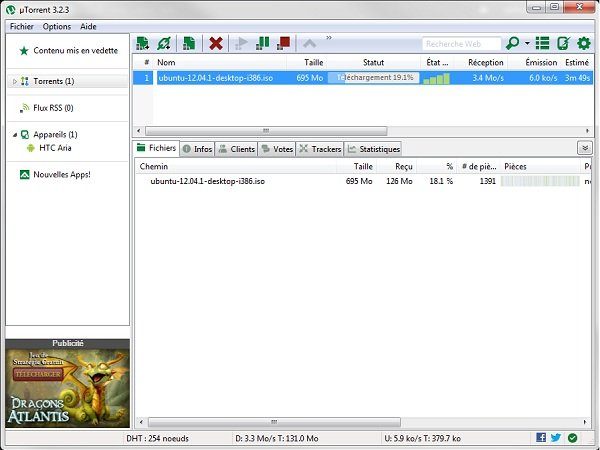
Task: Open Preferences with the gear icon
Action: (x=584, y=43)
